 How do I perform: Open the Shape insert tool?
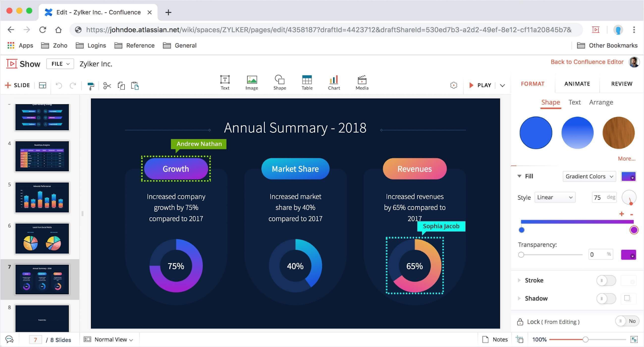point(280,82)
